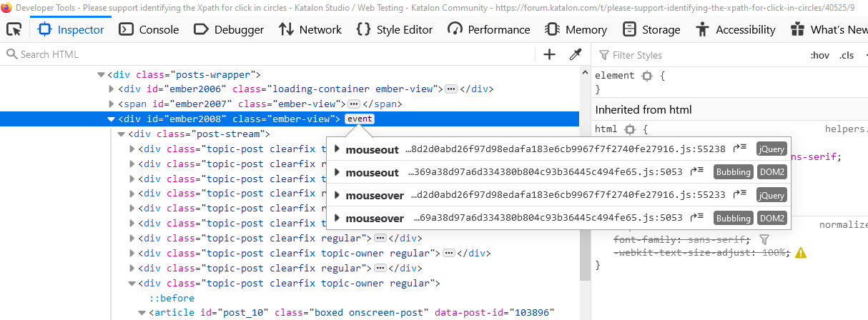
Task: Collapse the post-stream div node
Action: coord(122,134)
